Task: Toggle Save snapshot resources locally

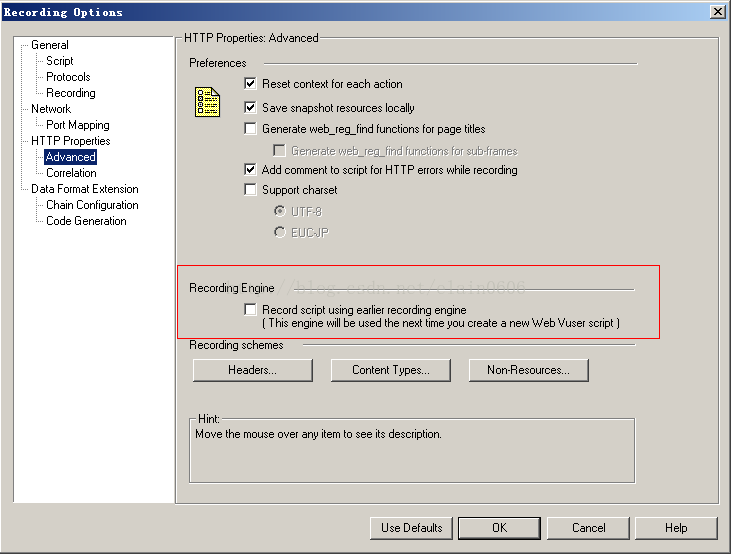Action: tap(250, 107)
